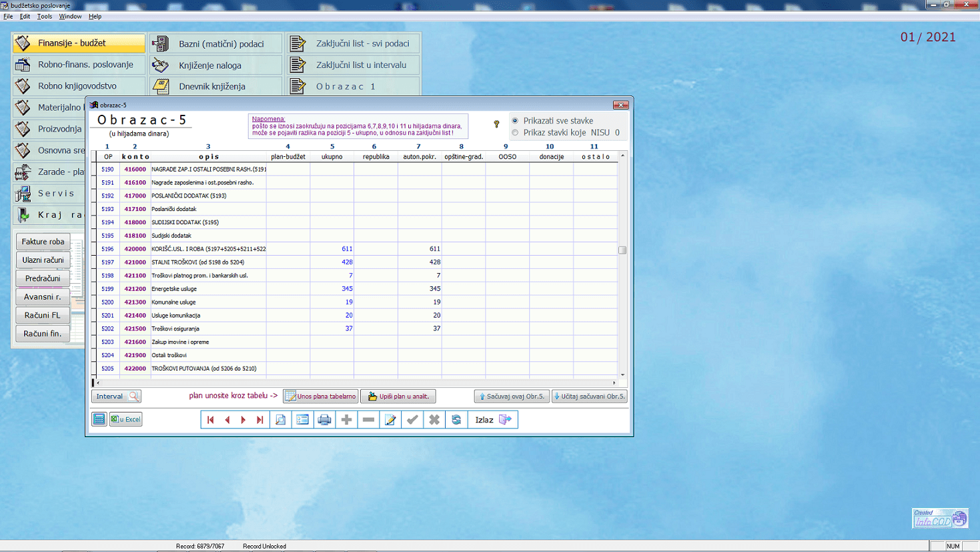
Task: Select row with konto 420000
Action: (356, 249)
